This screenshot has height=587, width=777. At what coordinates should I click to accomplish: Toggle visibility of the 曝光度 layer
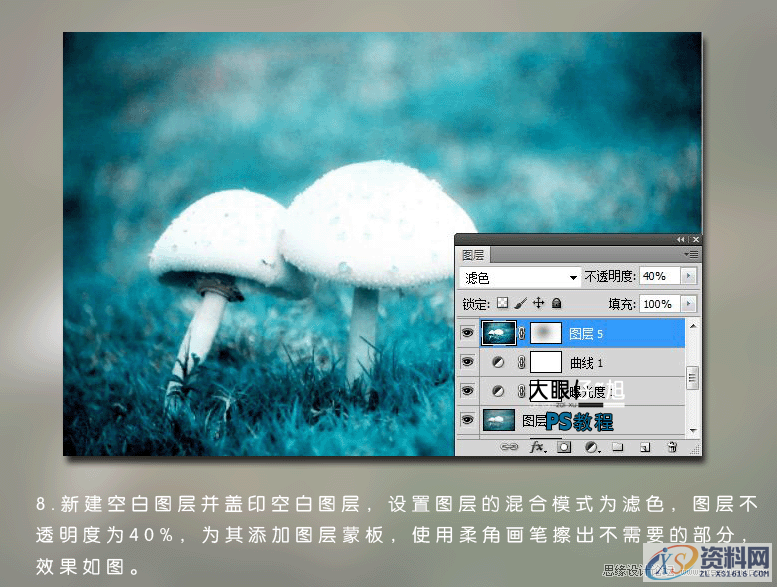(467, 391)
